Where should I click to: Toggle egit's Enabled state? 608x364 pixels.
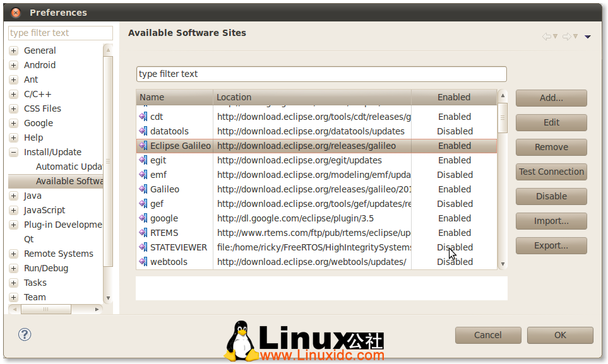[454, 160]
